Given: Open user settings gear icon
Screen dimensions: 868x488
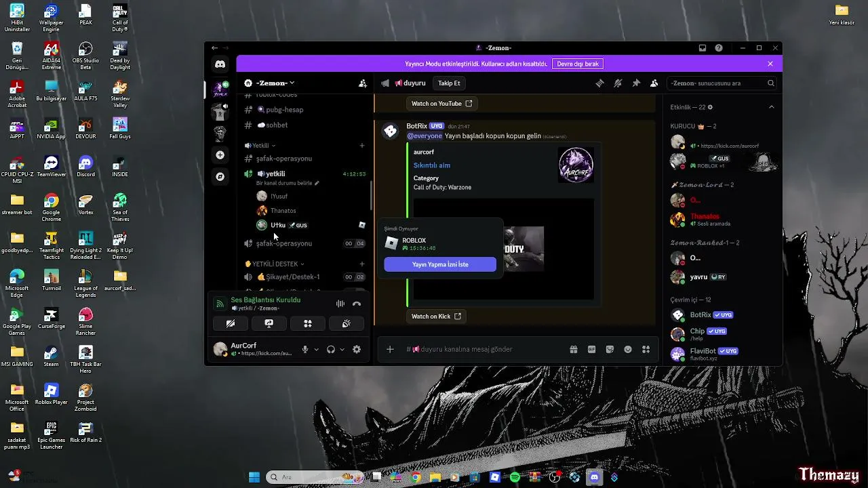Looking at the screenshot, I should pos(357,350).
